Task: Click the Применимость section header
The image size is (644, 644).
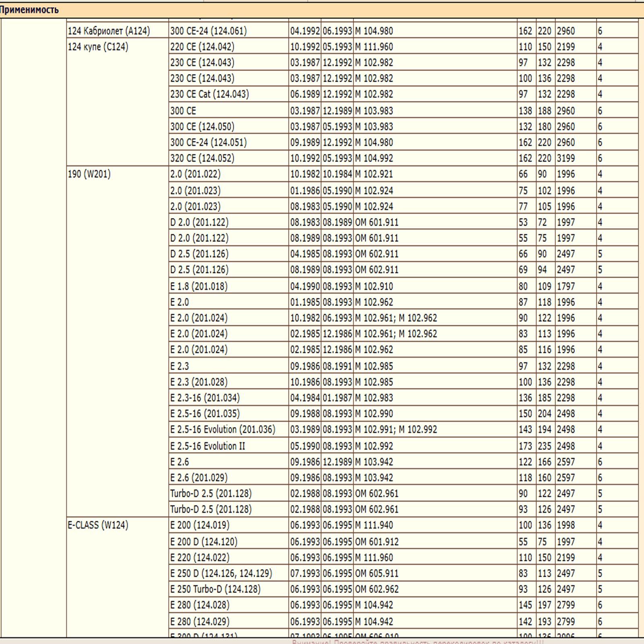Action: click(x=322, y=10)
